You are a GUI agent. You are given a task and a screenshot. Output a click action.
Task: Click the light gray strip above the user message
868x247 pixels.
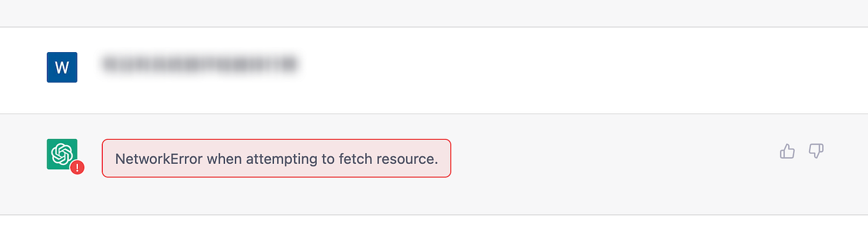[x=434, y=13]
